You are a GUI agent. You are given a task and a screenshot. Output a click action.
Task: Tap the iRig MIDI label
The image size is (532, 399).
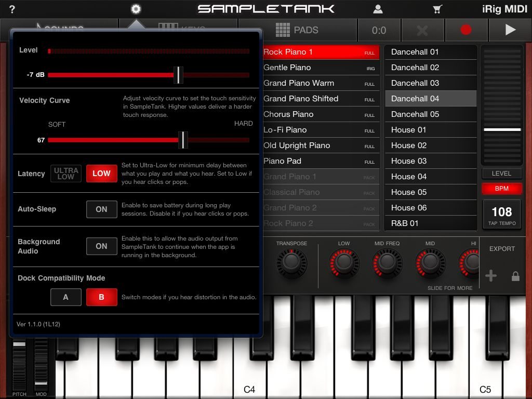pyautogui.click(x=504, y=9)
